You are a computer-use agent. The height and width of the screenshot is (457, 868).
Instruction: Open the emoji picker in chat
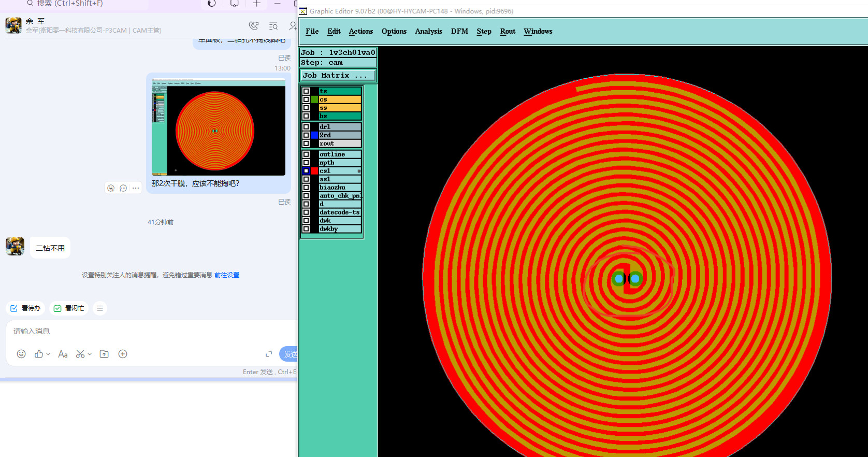[21, 354]
